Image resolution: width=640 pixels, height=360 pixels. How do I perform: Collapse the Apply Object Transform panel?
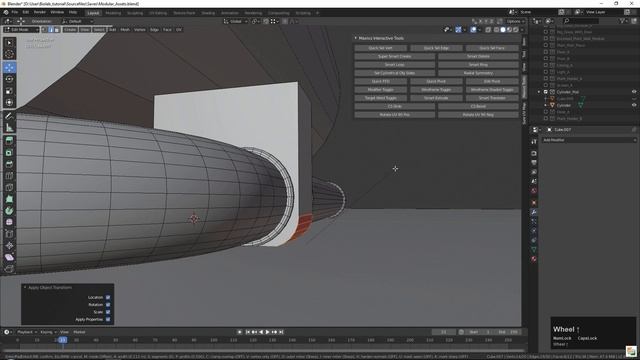coord(25,287)
